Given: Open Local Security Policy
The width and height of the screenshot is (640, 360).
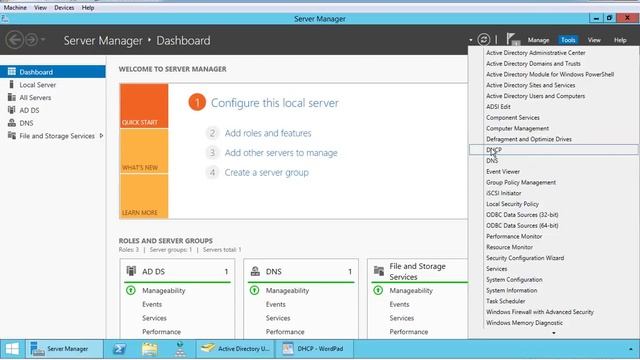Looking at the screenshot, I should point(512,204).
